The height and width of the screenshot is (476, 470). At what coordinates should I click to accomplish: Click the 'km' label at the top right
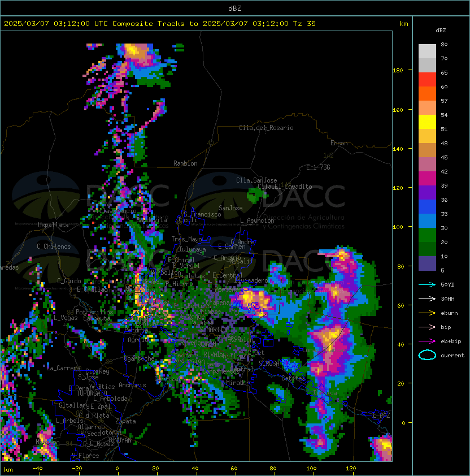pos(403,24)
